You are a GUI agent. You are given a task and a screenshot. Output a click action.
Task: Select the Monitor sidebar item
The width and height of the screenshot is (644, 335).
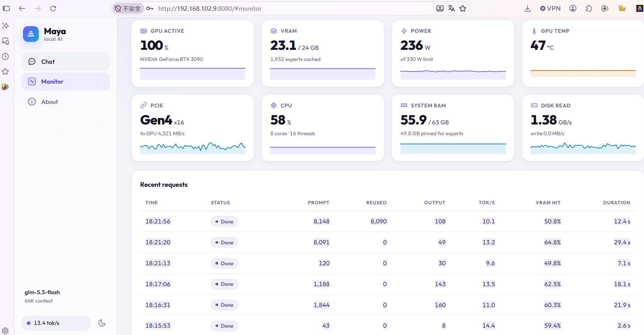pos(66,82)
